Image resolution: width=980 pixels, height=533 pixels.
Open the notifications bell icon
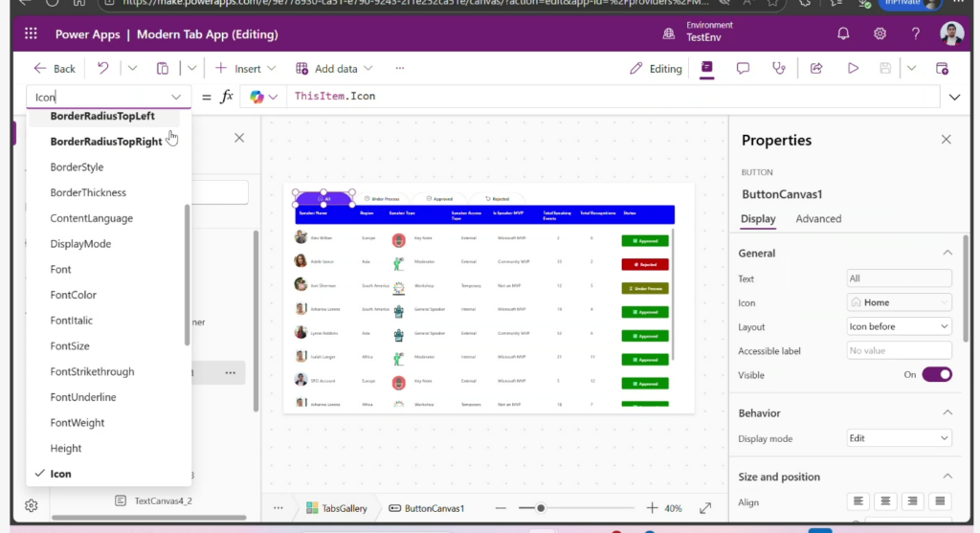point(843,33)
